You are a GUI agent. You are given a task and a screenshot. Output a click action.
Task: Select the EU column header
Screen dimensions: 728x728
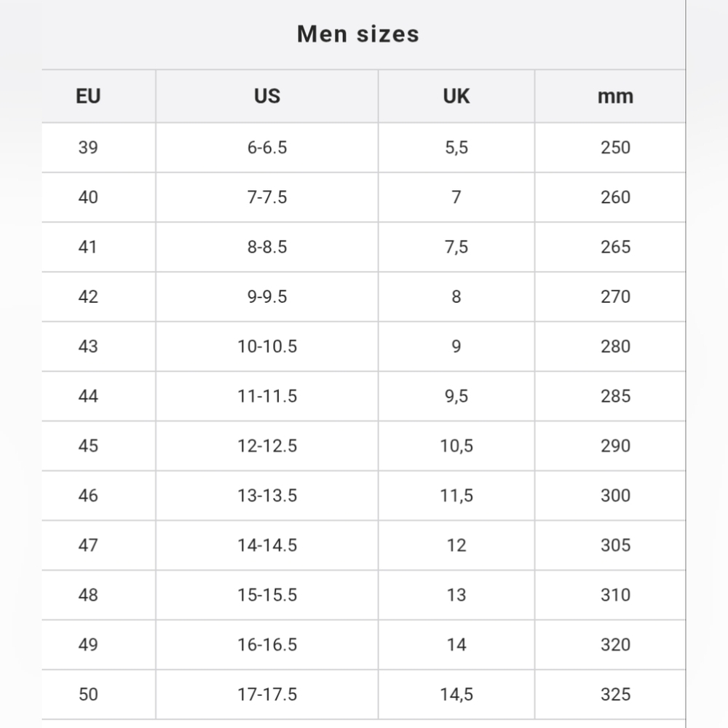coord(88,96)
